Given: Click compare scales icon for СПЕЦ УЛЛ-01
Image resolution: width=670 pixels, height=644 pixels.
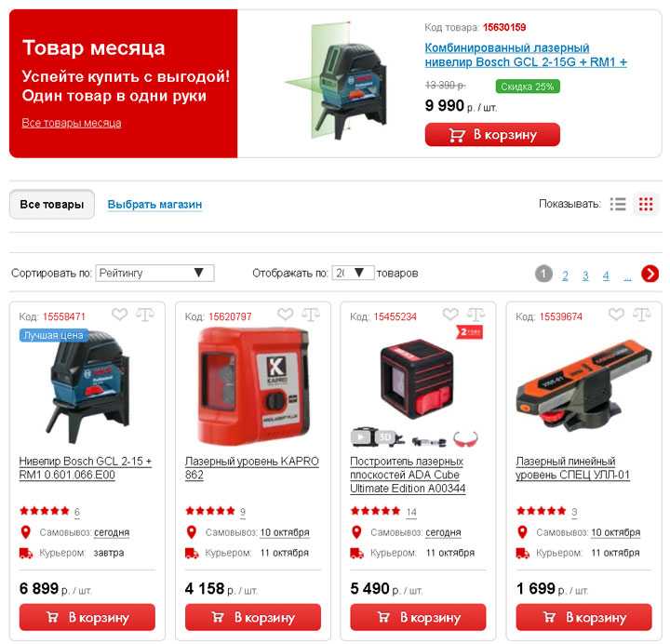Looking at the screenshot, I should click(x=642, y=315).
